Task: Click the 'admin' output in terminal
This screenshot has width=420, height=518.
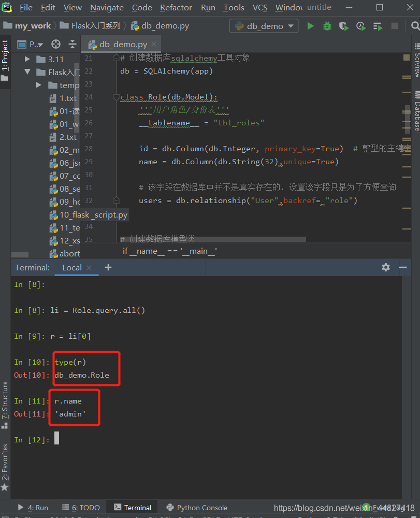Action: coord(70,414)
